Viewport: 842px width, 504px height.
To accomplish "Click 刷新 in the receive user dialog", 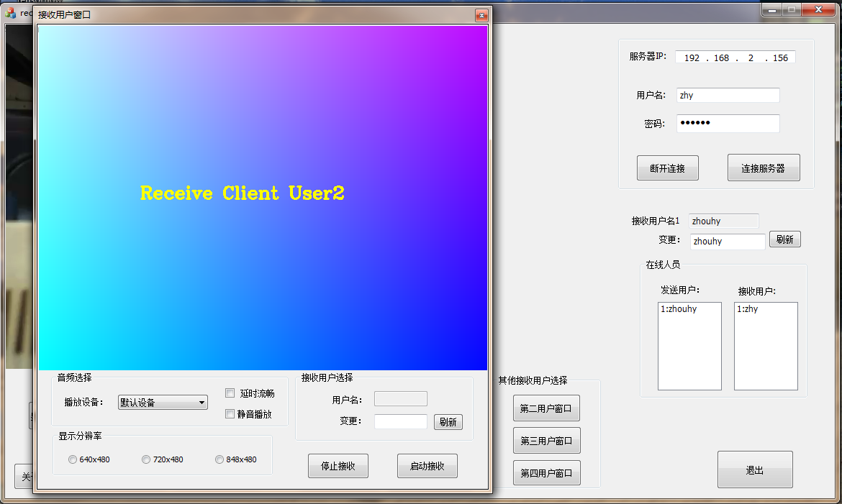I will 448,422.
